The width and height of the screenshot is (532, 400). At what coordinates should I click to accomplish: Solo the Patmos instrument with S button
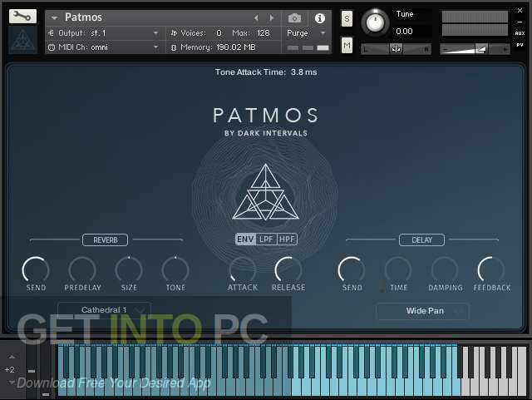(347, 18)
